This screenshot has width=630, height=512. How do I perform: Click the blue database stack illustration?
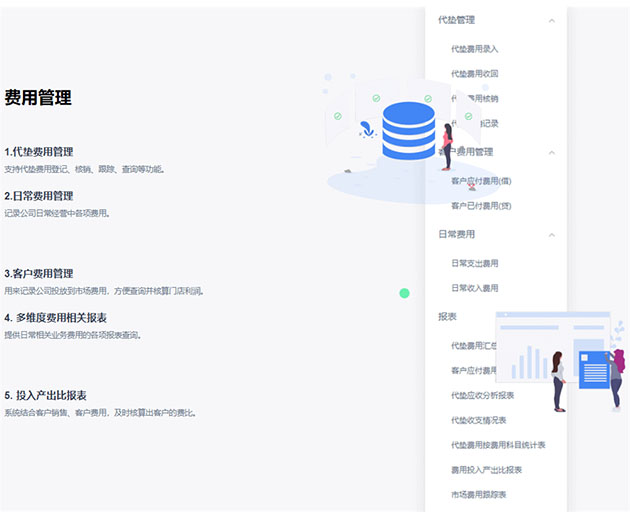[x=408, y=131]
